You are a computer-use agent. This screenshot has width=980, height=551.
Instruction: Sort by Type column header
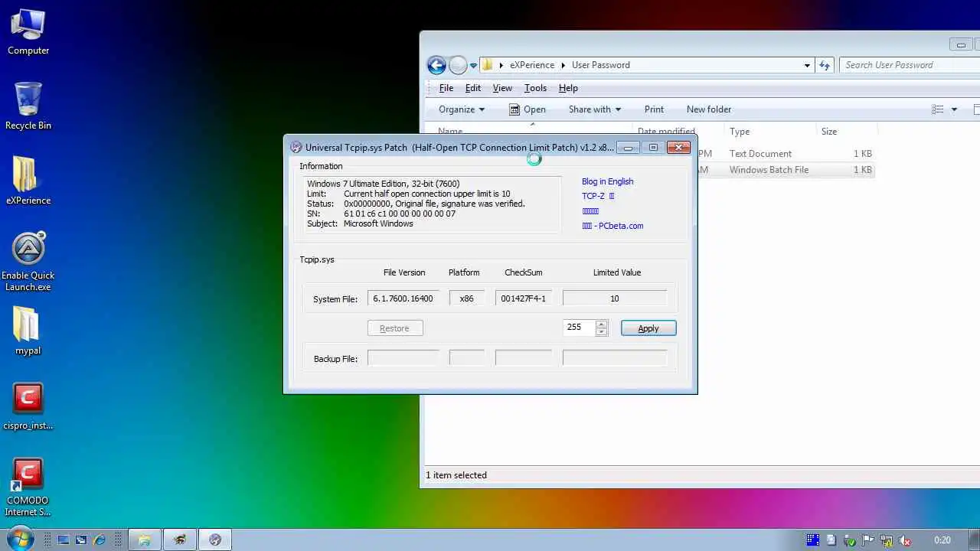770,132
